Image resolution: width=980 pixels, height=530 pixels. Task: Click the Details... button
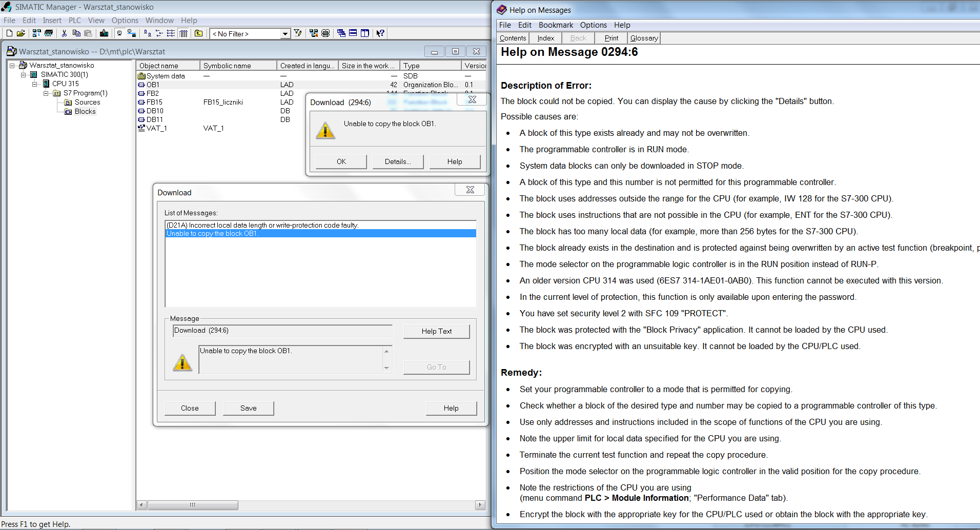[x=398, y=161]
